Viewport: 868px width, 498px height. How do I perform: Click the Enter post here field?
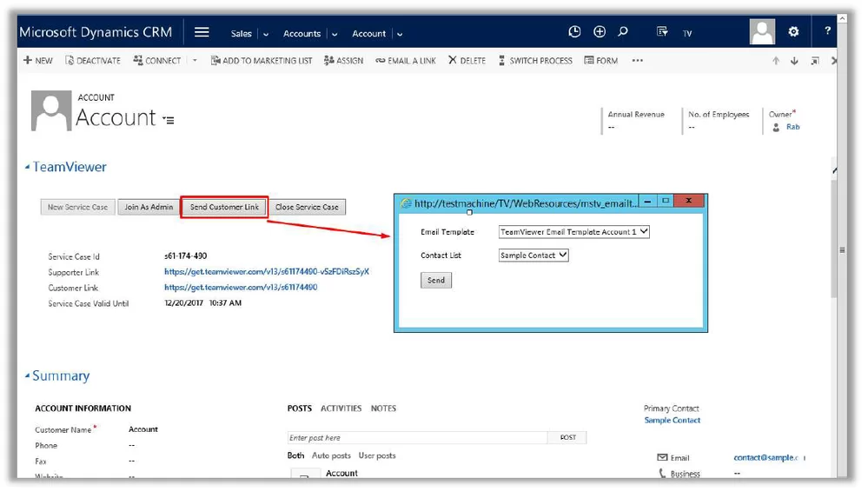pos(417,438)
